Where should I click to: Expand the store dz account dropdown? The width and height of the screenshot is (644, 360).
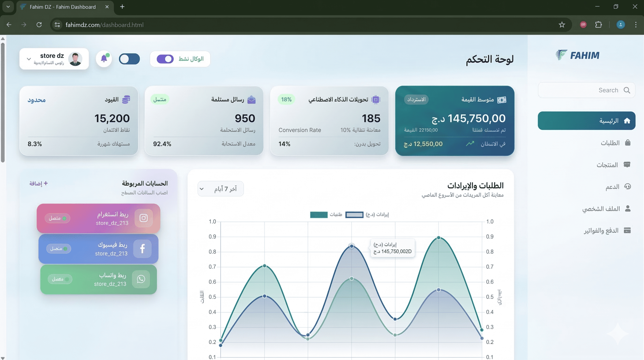[x=29, y=59]
